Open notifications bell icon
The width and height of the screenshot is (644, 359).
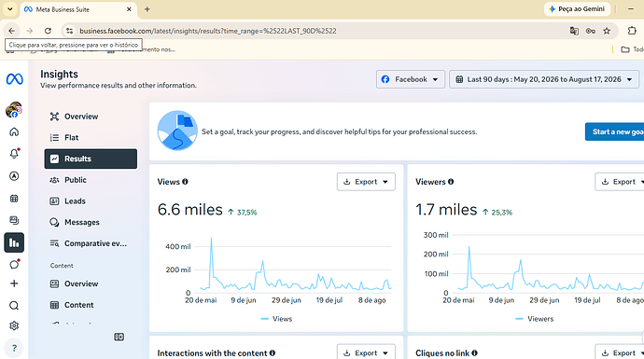click(x=14, y=154)
